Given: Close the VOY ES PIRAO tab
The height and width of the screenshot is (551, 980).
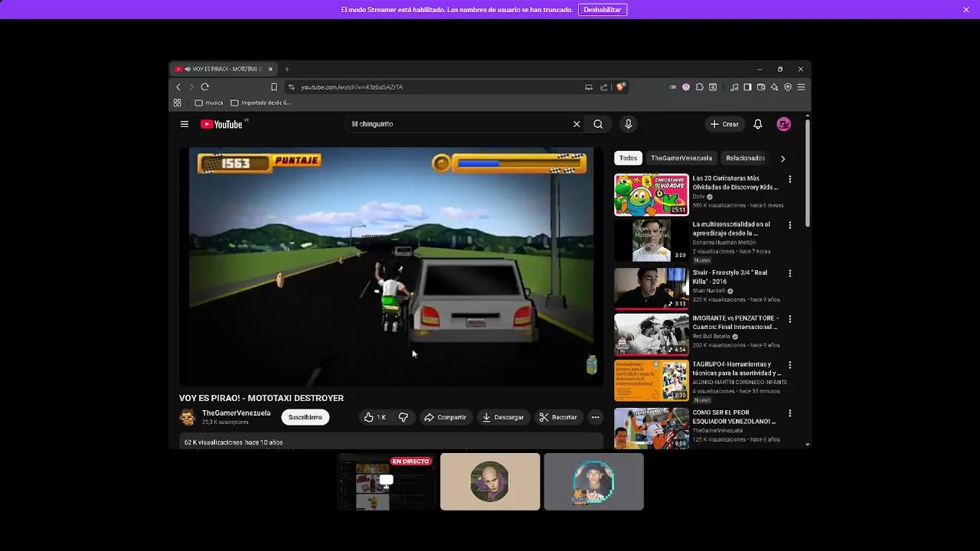Looking at the screenshot, I should 270,69.
